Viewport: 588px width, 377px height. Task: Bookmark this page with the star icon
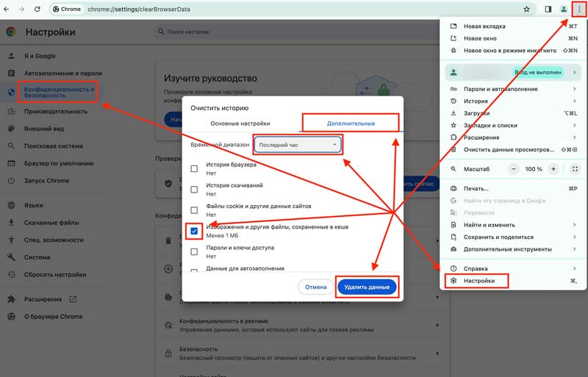coord(526,10)
